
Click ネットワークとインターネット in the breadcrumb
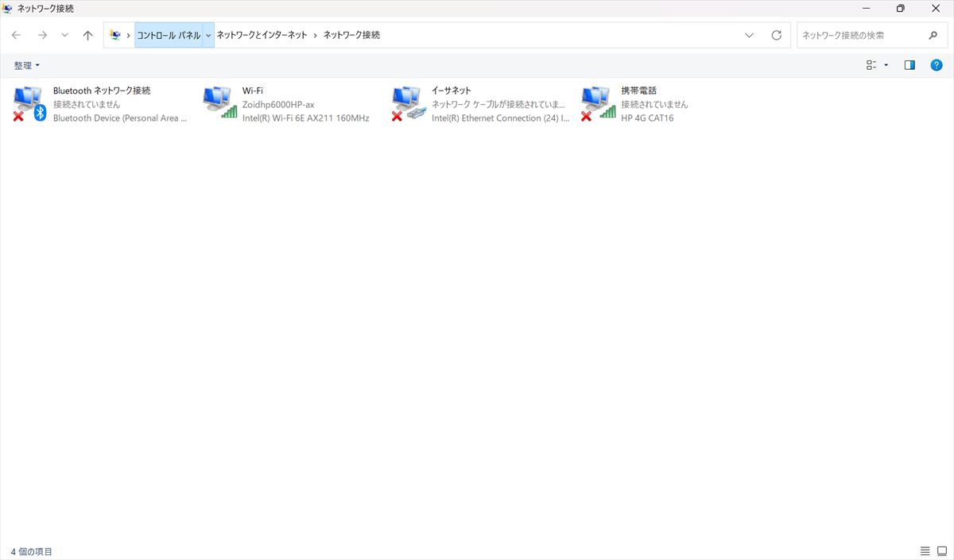coord(262,36)
